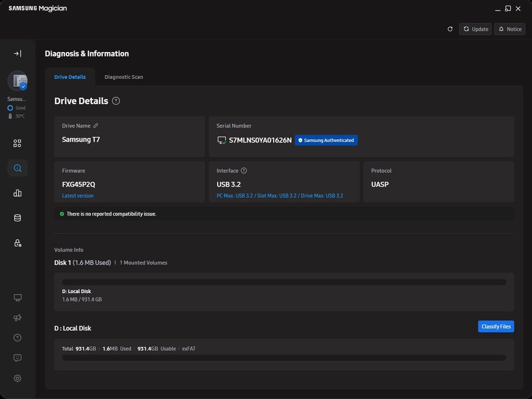Switch to the Drive Details tab
532x399 pixels.
tap(70, 77)
